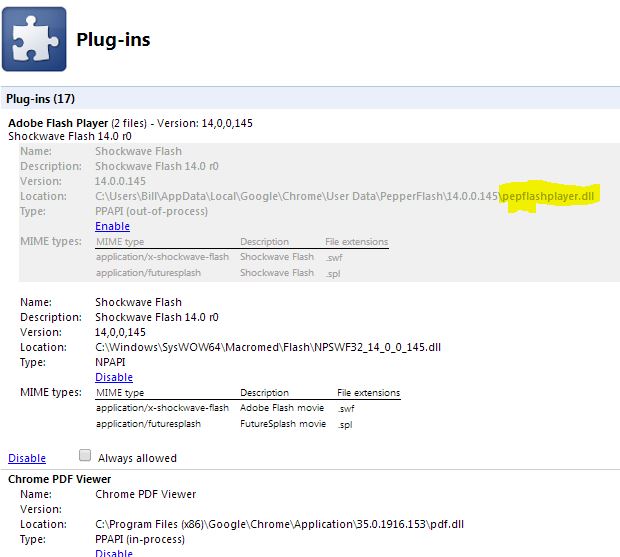
Task: Click application/x-shockwave-flash in the disabled PepperFlash table
Action: (x=163, y=257)
